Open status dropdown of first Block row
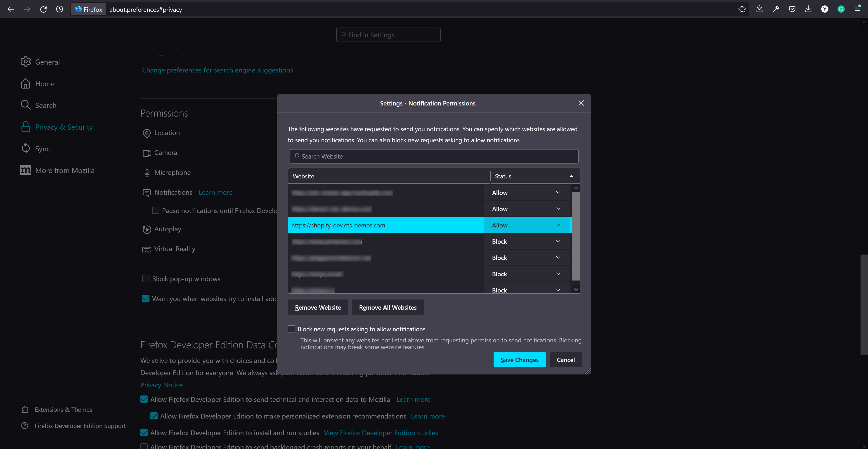Image resolution: width=868 pixels, height=449 pixels. (x=527, y=241)
